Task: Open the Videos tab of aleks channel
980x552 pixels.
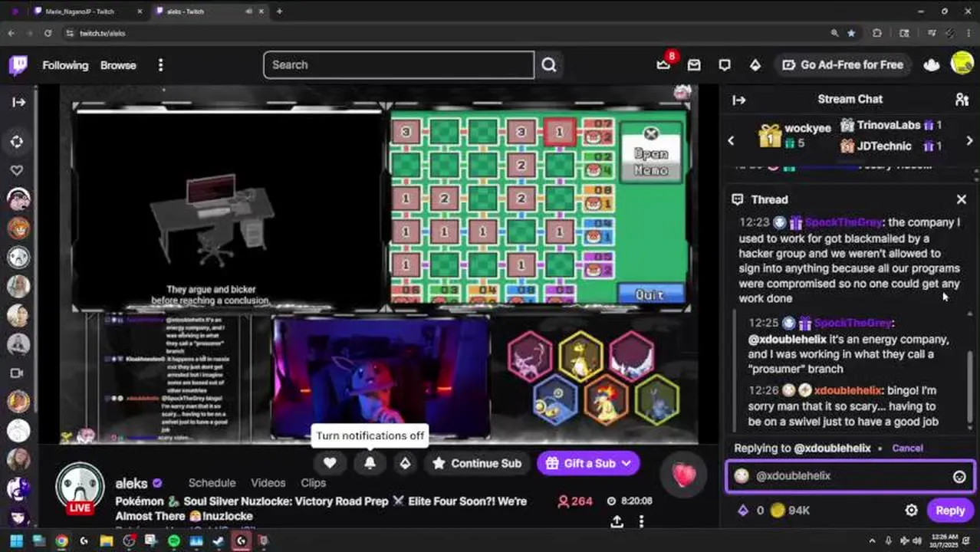Action: tap(268, 483)
